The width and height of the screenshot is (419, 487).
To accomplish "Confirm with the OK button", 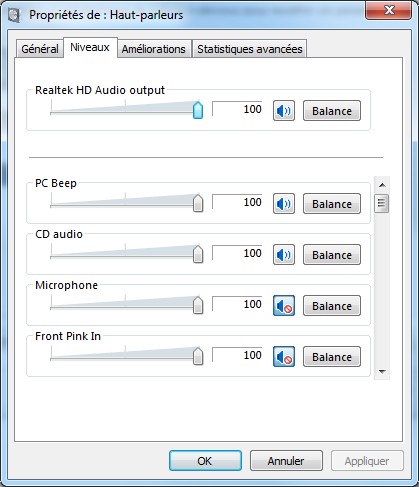I will [205, 461].
